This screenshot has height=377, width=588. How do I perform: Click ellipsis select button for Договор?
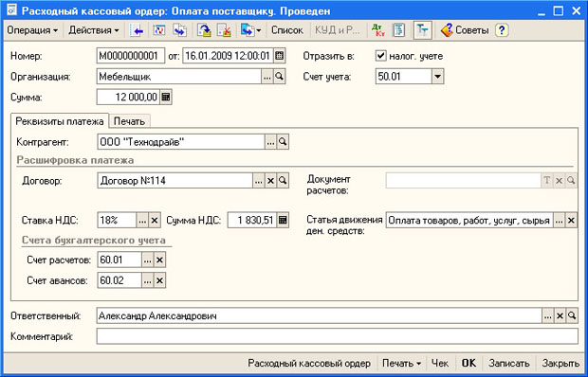coord(259,181)
